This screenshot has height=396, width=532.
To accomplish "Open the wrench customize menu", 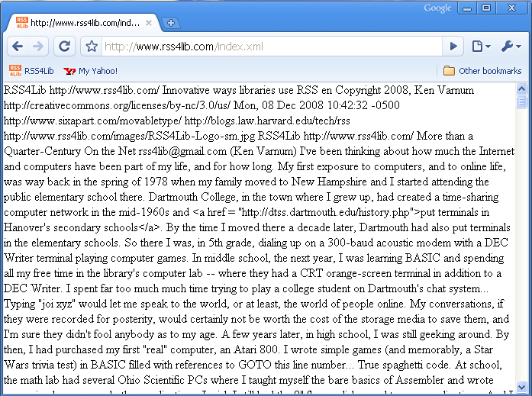I will tap(511, 46).
